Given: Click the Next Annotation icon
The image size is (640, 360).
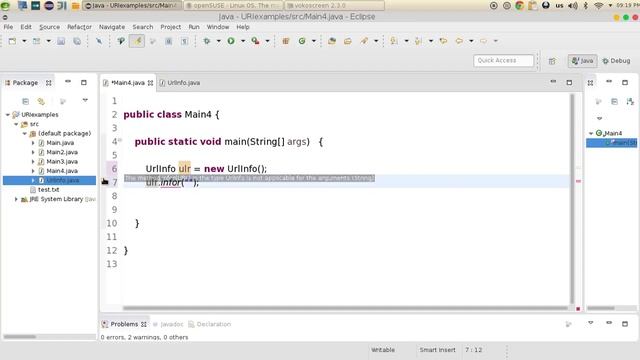Looking at the screenshot, I should click(x=394, y=41).
